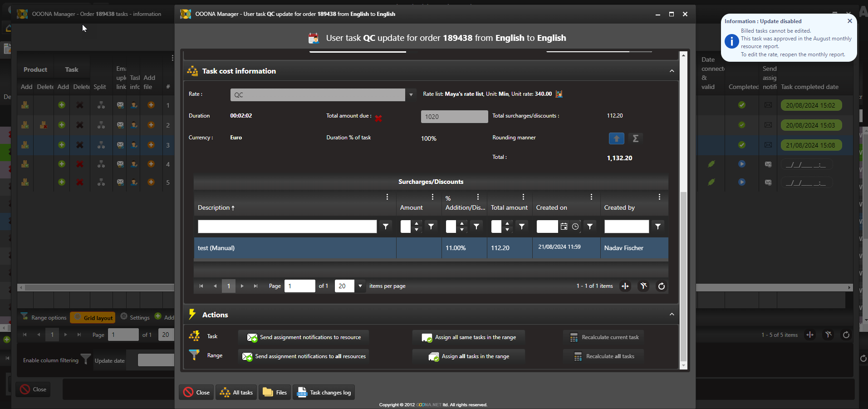The image size is (868, 409).
Task: Click the Description column filter icon
Action: [x=386, y=227]
